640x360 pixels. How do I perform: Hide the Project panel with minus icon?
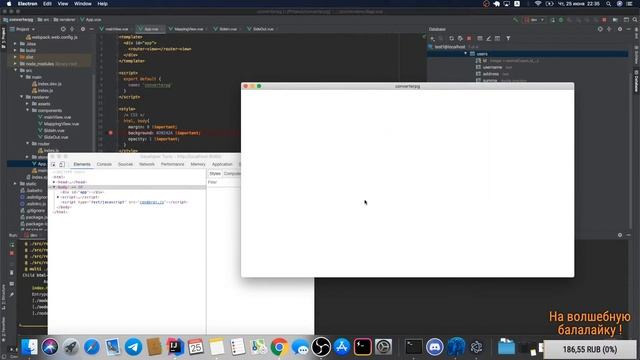pos(91,29)
